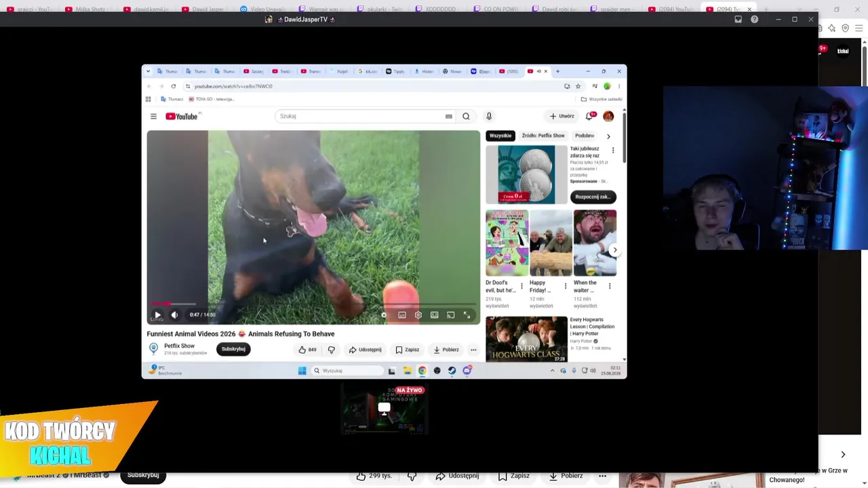Select the Podobne filter chip
Screen dimensions: 868x488
tap(585, 136)
